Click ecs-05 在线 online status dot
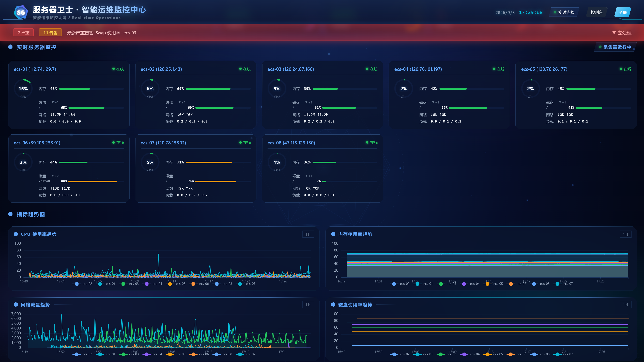 [621, 69]
